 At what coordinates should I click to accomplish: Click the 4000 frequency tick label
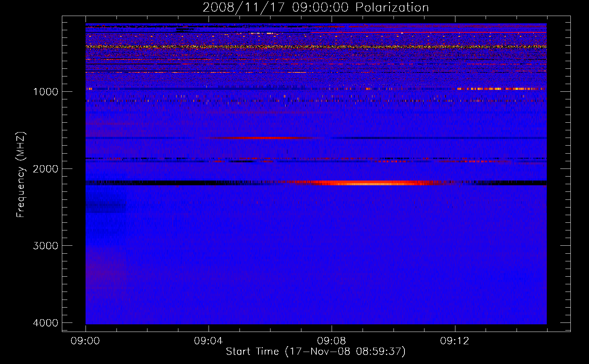click(46, 323)
